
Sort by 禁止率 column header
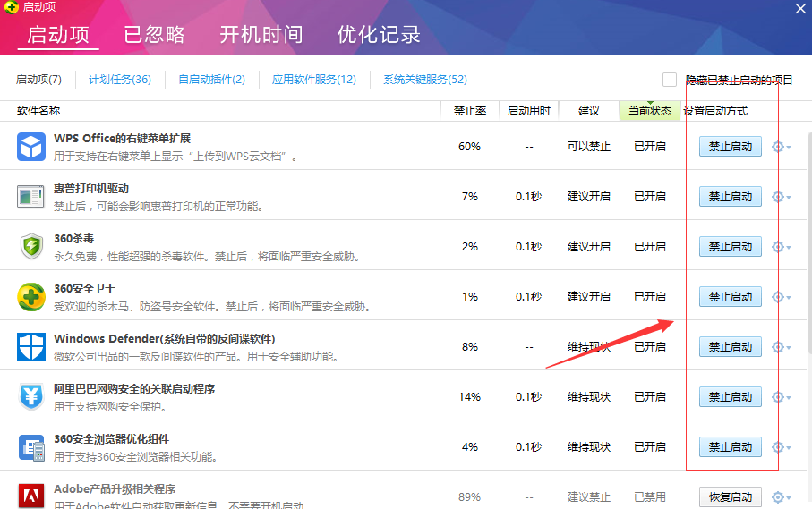(x=470, y=111)
